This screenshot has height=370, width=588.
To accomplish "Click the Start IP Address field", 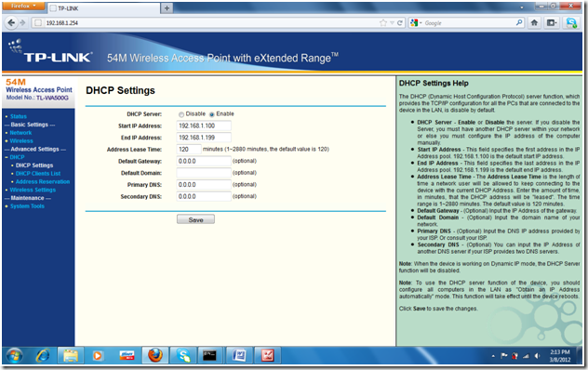I will tap(204, 126).
